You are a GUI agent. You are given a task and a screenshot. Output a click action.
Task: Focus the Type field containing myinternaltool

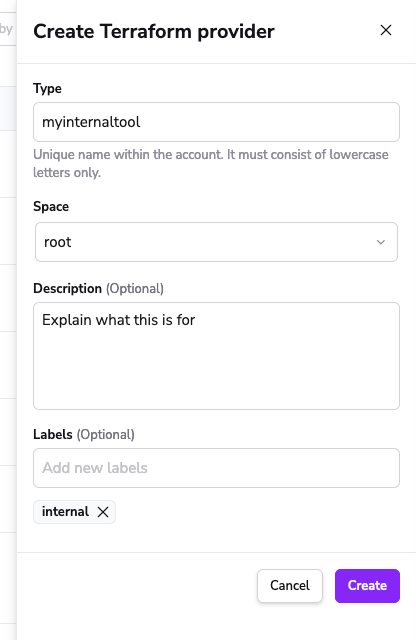[216, 122]
